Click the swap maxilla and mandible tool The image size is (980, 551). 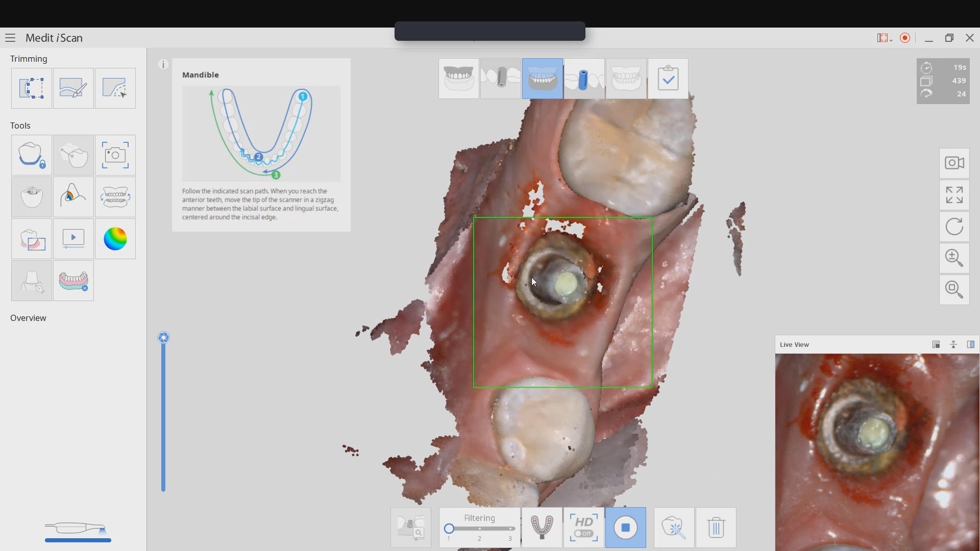115,197
